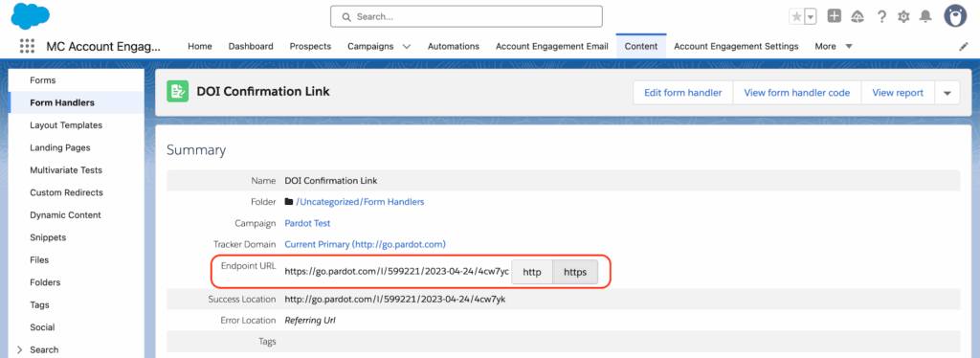Switch the Endpoint URL to https

575,272
